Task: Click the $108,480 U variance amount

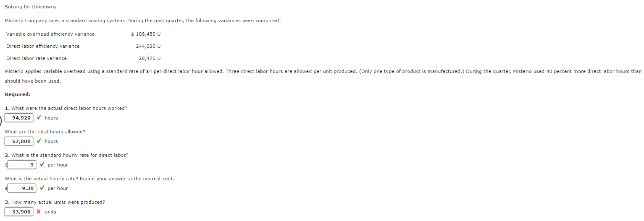Action: (x=146, y=34)
